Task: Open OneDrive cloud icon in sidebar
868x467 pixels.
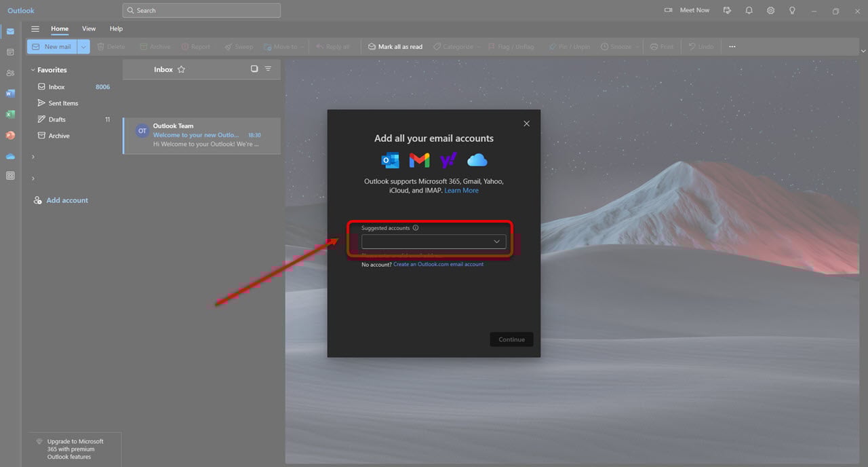Action: 10,156
